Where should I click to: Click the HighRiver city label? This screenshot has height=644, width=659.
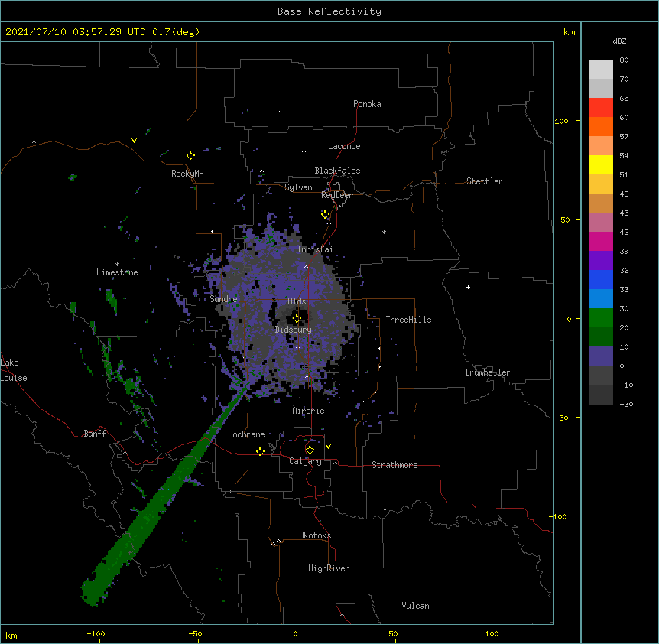pos(329,568)
